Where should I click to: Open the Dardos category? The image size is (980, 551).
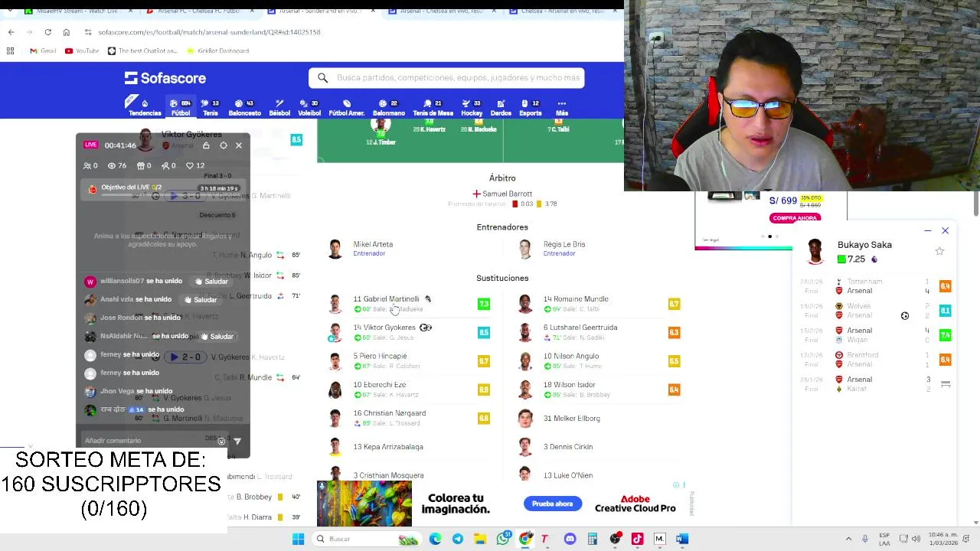click(x=501, y=107)
